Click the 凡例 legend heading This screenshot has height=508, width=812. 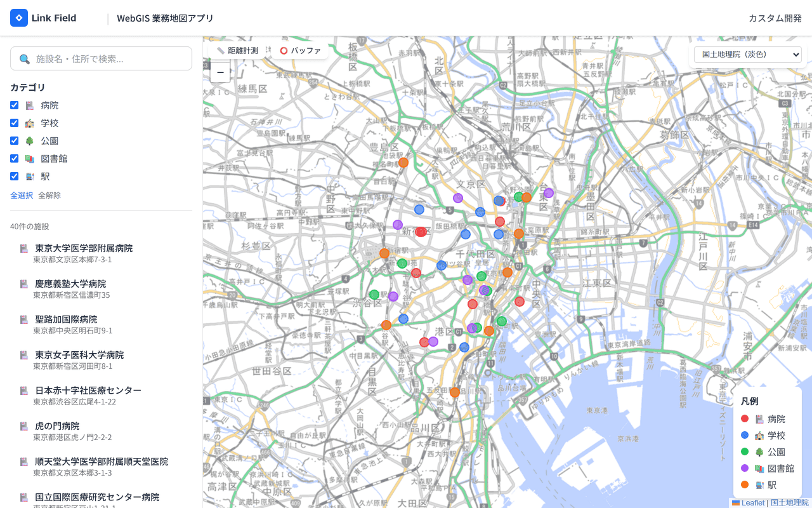749,401
